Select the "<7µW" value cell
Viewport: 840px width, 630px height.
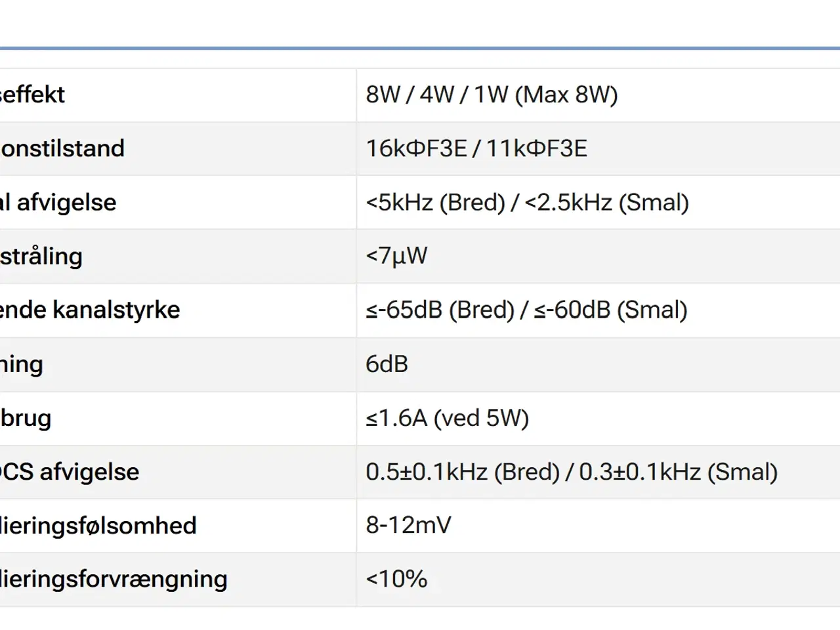click(396, 256)
